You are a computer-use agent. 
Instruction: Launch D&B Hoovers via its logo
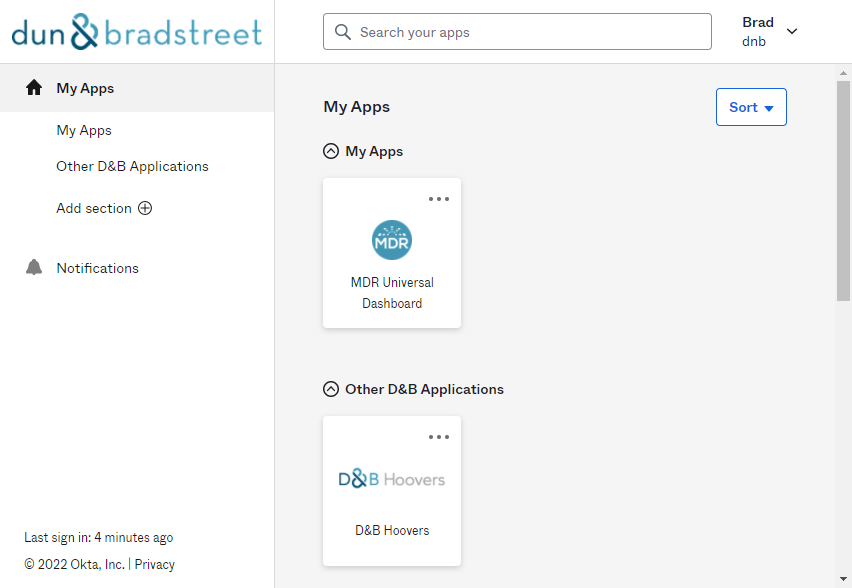pos(392,479)
